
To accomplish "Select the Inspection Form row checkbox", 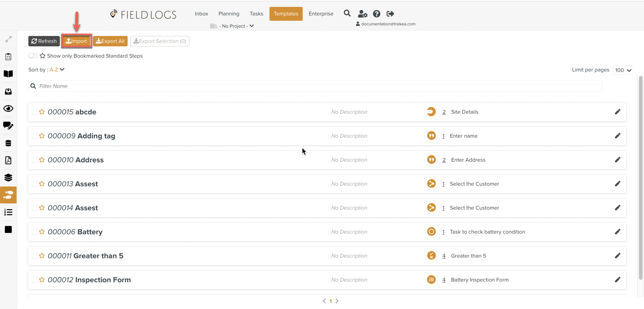I will 34,280.
